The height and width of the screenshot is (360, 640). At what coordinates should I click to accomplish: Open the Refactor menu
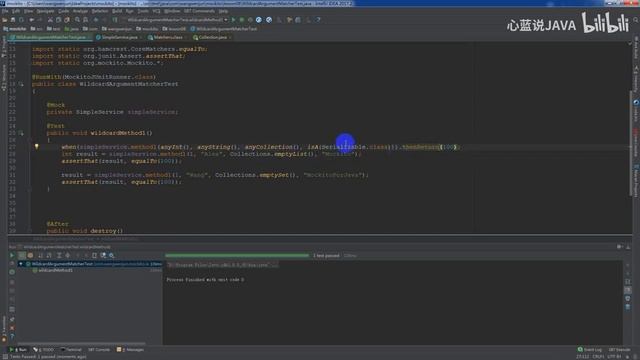point(99,11)
